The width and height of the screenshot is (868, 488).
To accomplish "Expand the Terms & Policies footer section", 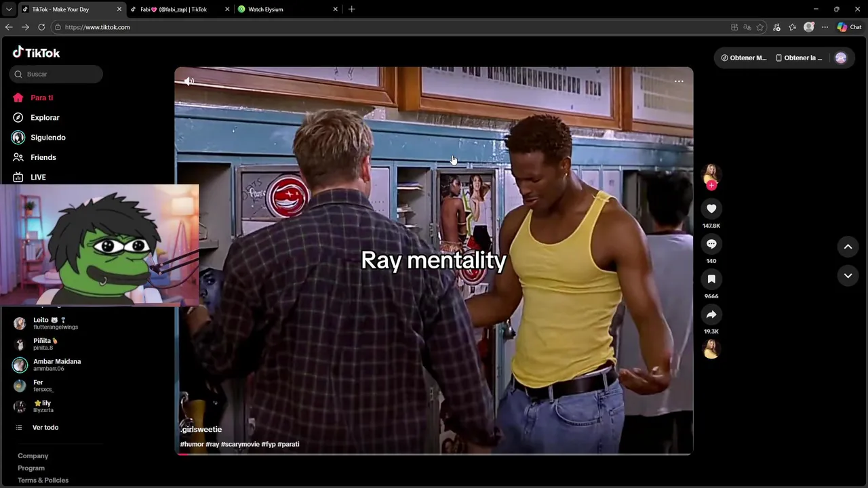I will (x=43, y=481).
